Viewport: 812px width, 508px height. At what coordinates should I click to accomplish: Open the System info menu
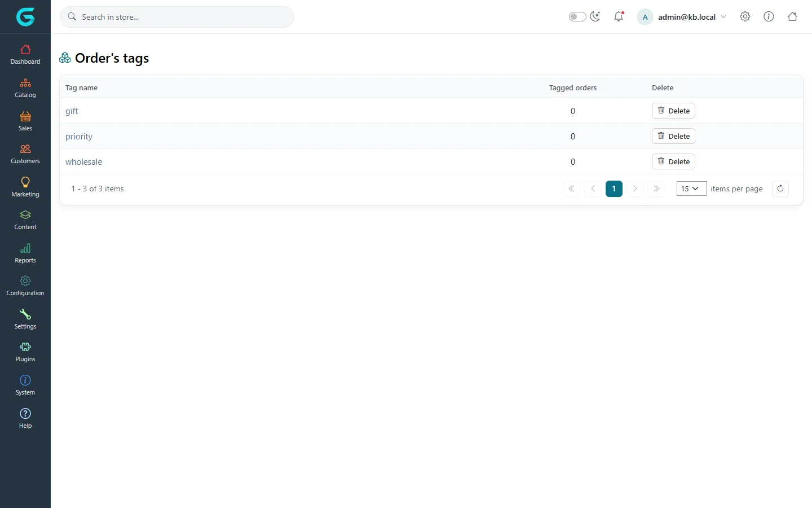pos(25,385)
